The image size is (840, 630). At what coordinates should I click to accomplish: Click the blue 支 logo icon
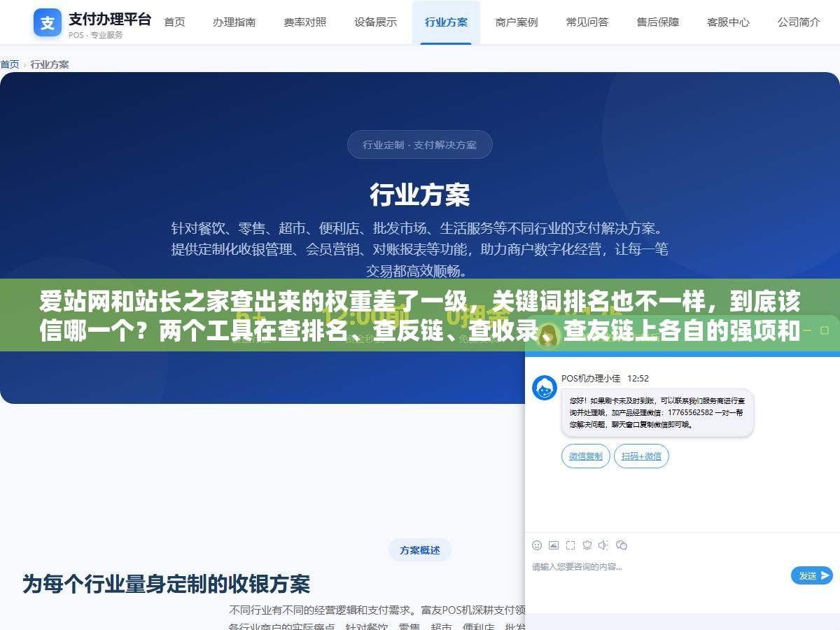click(48, 23)
